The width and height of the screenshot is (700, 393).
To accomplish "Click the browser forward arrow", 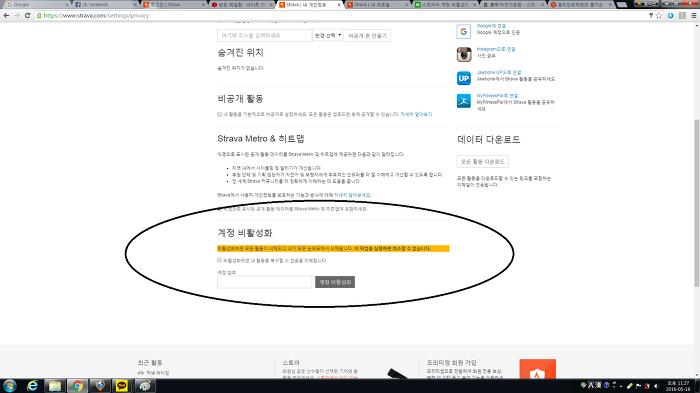I will (x=17, y=16).
